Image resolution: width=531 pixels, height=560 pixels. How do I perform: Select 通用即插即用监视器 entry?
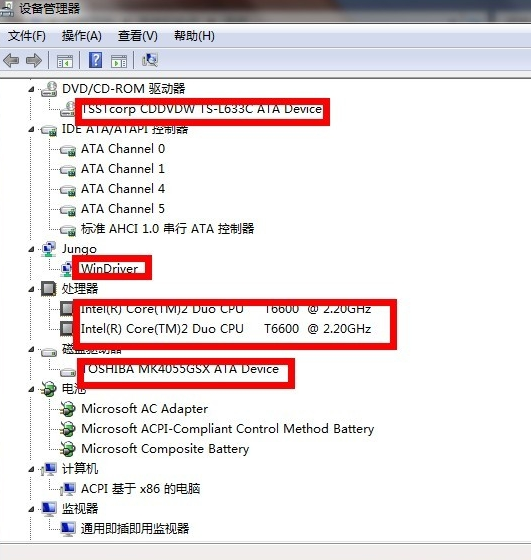(x=135, y=529)
